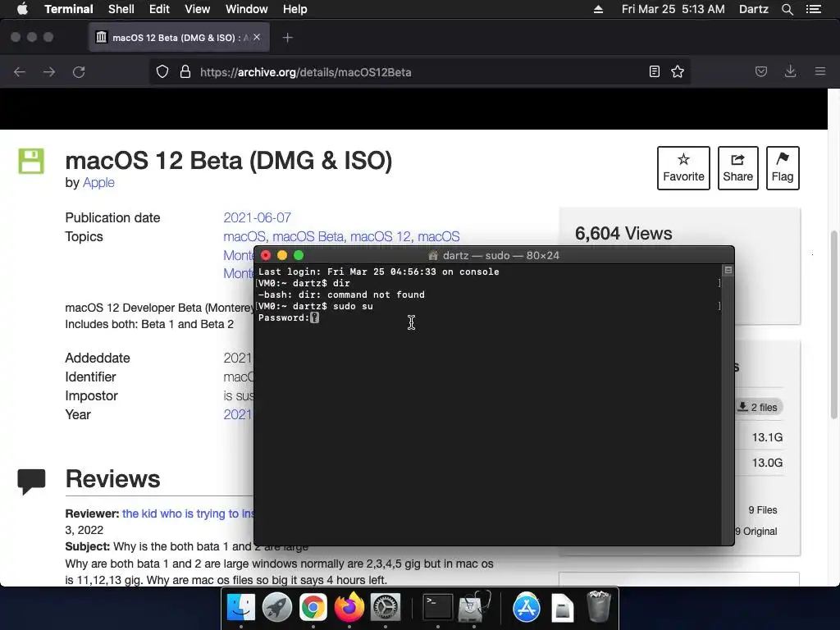Open the 'macOS 12' topic link

coord(381,236)
